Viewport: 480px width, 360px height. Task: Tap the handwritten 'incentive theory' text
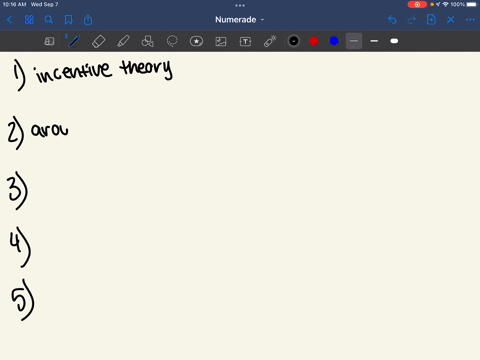coord(104,71)
